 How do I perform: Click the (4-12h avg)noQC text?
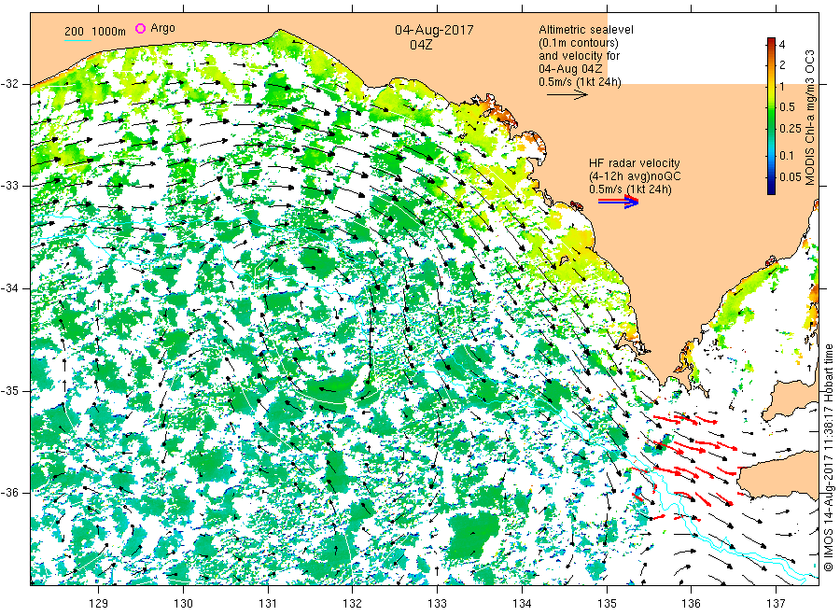point(635,176)
